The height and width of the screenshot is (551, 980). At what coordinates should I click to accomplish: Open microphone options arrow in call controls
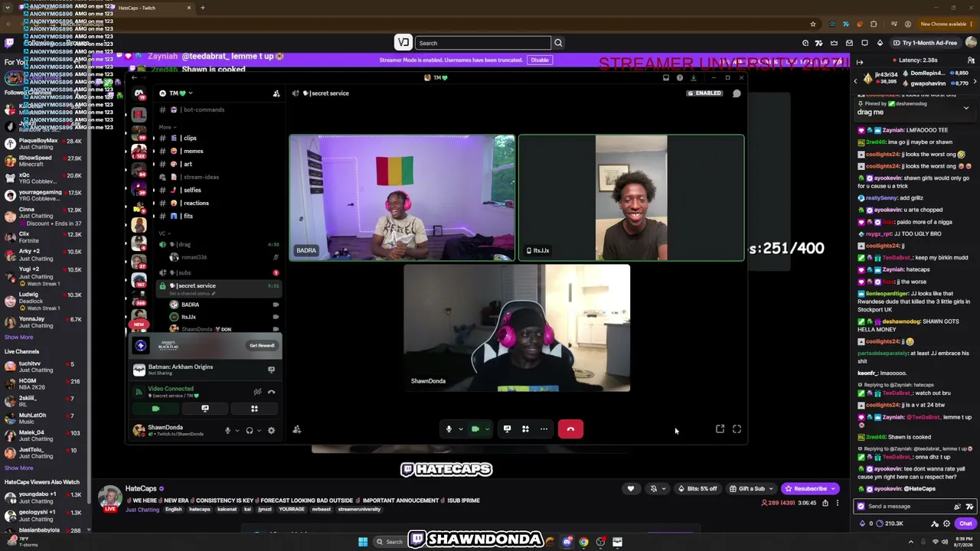tap(460, 429)
